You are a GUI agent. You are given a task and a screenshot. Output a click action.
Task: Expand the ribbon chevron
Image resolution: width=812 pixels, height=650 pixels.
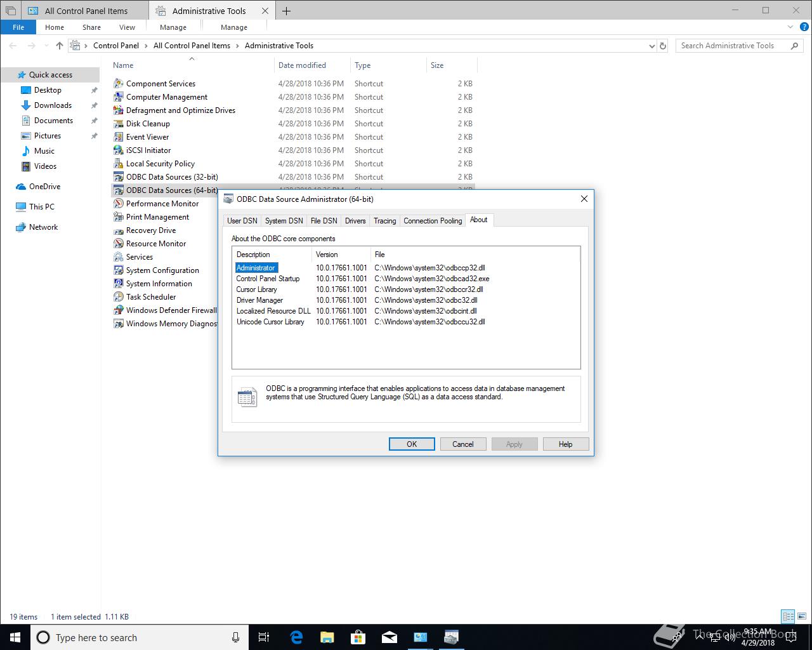pyautogui.click(x=790, y=27)
